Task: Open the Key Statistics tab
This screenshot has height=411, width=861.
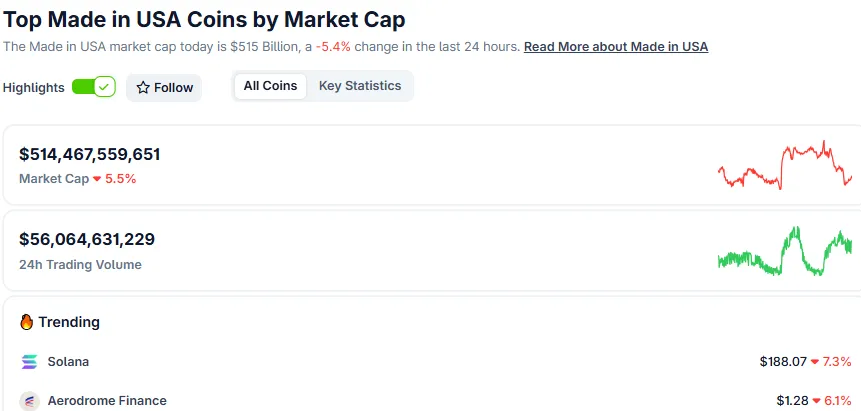Action: [360, 86]
